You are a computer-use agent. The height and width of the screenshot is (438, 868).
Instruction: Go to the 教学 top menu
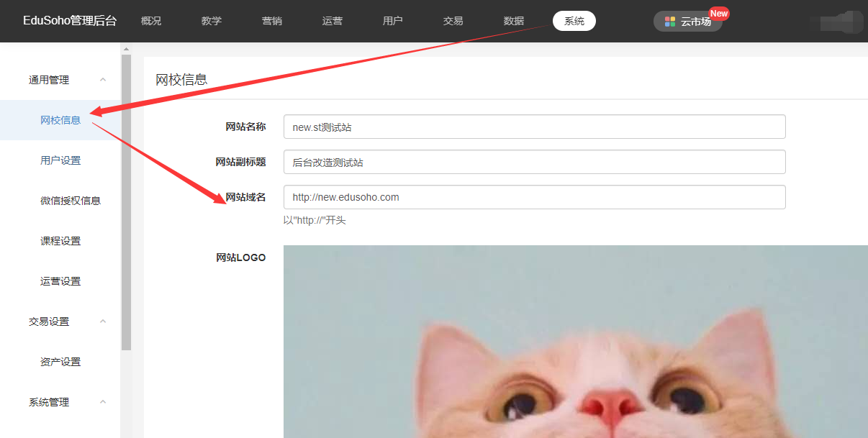click(212, 22)
